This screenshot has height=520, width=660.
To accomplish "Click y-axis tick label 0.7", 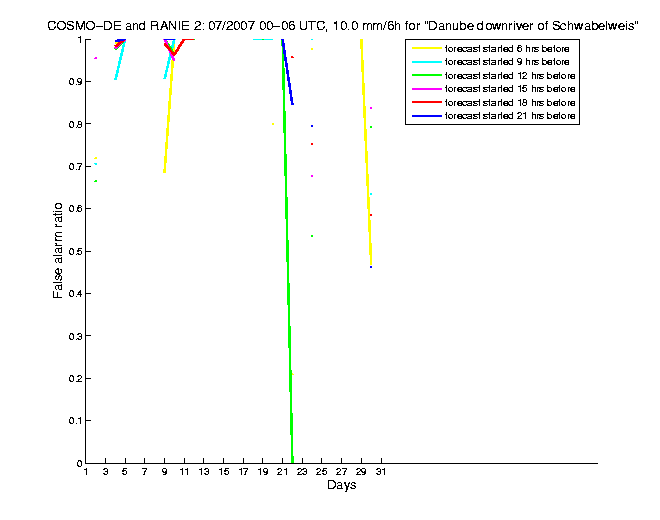I will tap(75, 167).
